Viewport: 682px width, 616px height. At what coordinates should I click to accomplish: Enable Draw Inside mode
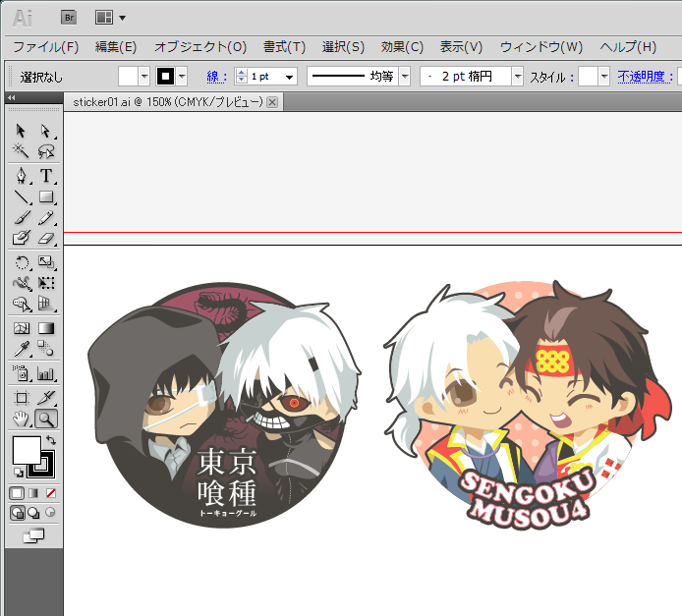coord(50,513)
